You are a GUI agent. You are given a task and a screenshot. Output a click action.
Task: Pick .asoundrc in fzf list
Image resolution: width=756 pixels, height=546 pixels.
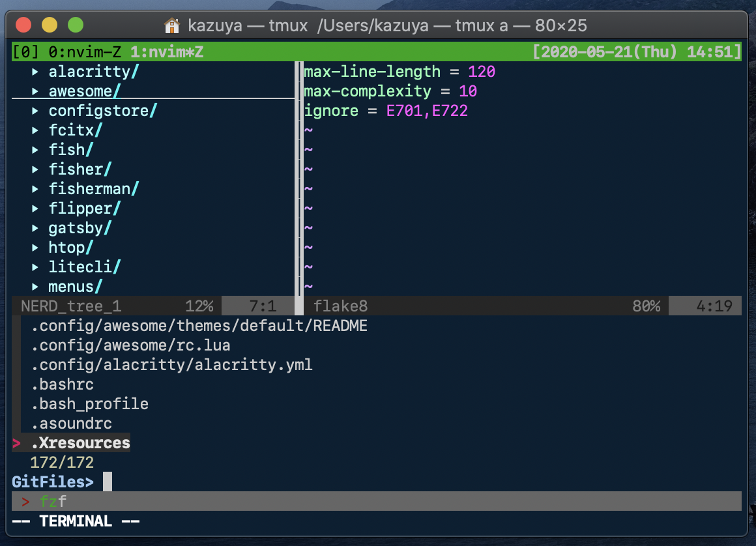71,423
